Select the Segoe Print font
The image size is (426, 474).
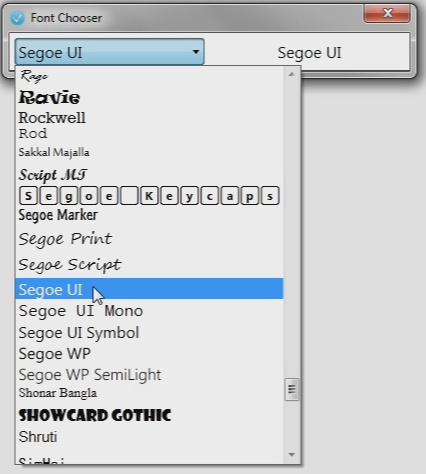coord(149,239)
